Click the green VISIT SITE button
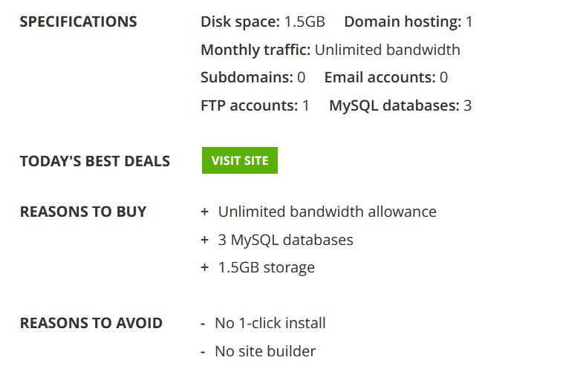Image resolution: width=586 pixels, height=392 pixels. 240,160
